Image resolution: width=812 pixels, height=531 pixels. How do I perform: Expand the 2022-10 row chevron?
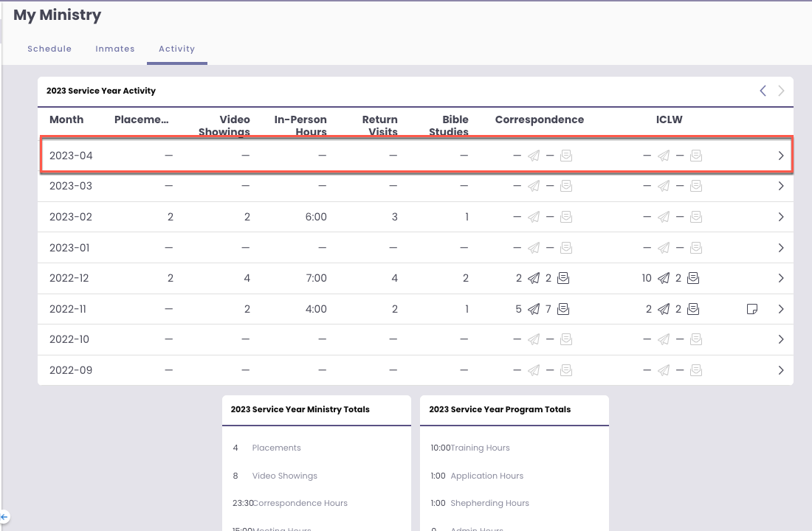[781, 339]
